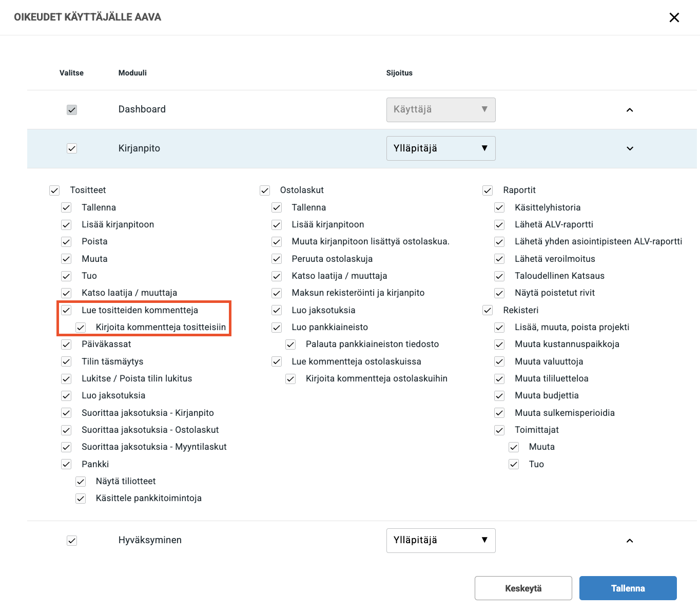Open the Hyväksyminen role dropdown
700x612 pixels.
click(x=440, y=541)
